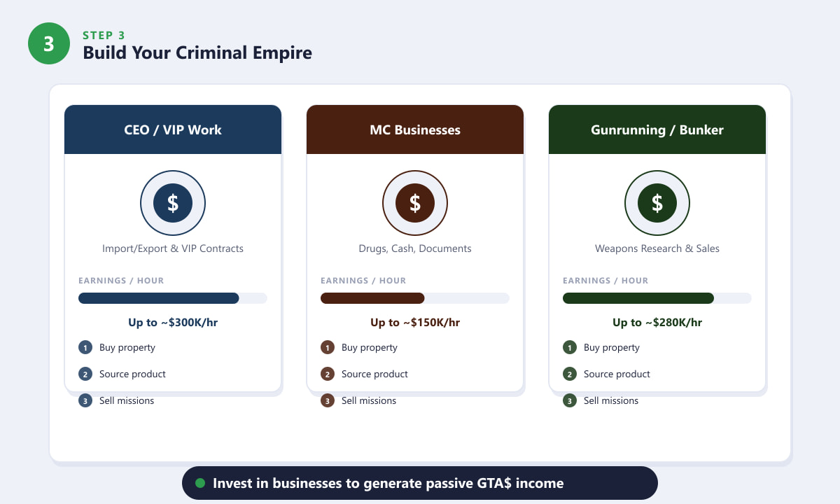
Task: Click 'EARNINGS / HOUR' label in MC Businesses card
Action: coord(363,281)
